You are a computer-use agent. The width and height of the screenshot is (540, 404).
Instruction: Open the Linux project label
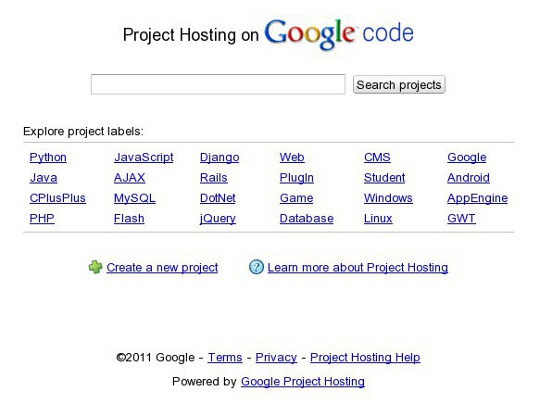378,218
